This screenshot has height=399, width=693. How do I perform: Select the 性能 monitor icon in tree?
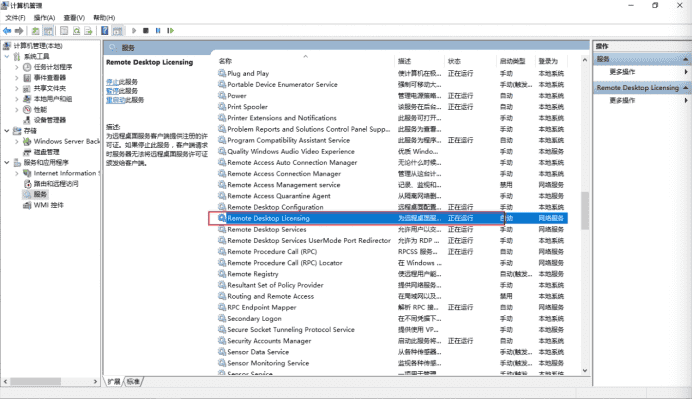(x=27, y=110)
